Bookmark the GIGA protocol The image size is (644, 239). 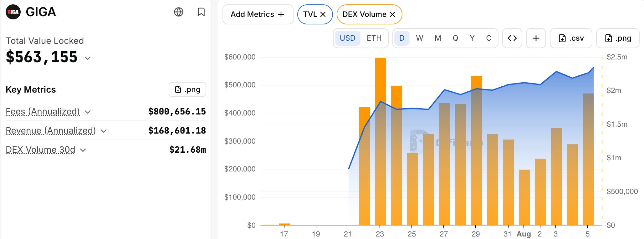coord(201,12)
